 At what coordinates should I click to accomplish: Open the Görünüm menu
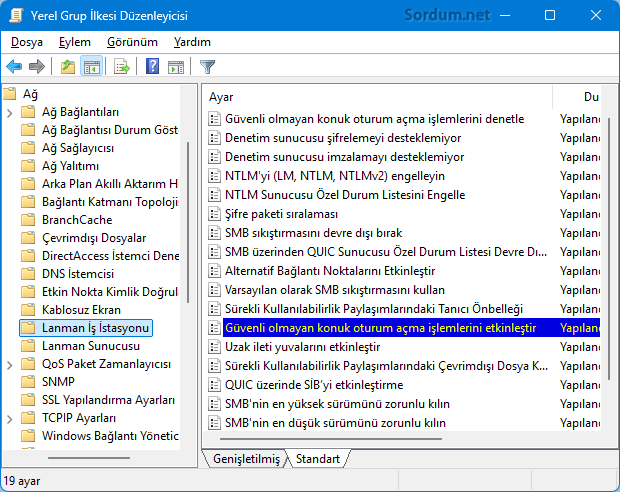132,42
